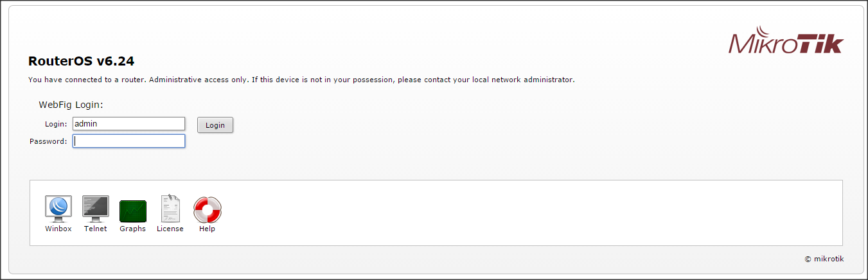Click the 'Winbox' text link
This screenshot has height=280, width=868.
[x=58, y=229]
